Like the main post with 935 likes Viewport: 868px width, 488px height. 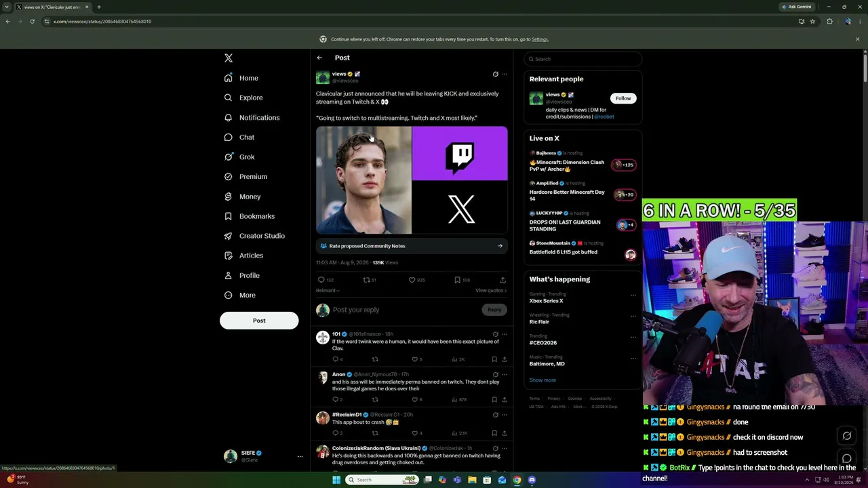coord(412,280)
